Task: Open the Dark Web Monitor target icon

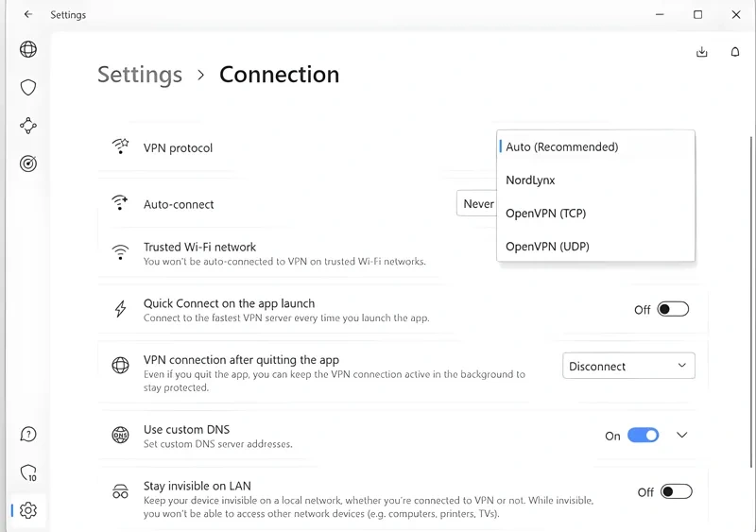Action: click(28, 163)
